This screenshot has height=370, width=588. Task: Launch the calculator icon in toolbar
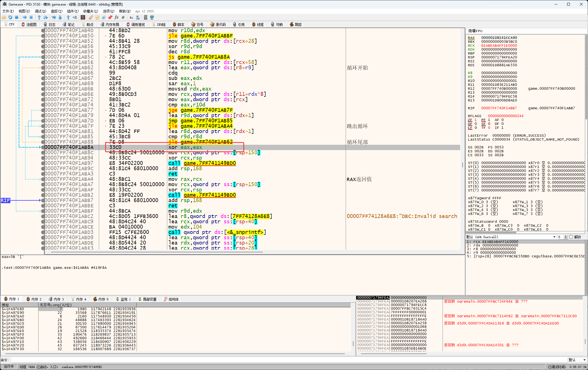[x=145, y=17]
